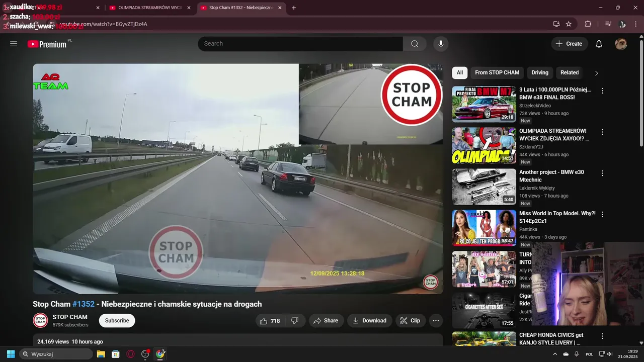Click the video player to pause
644x362 pixels.
click(x=237, y=178)
